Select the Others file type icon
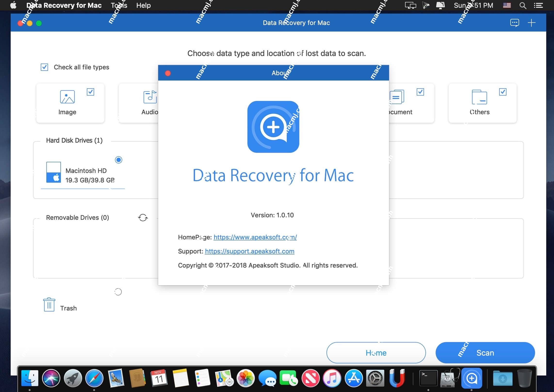Viewport: 554px width, 392px height. (479, 97)
